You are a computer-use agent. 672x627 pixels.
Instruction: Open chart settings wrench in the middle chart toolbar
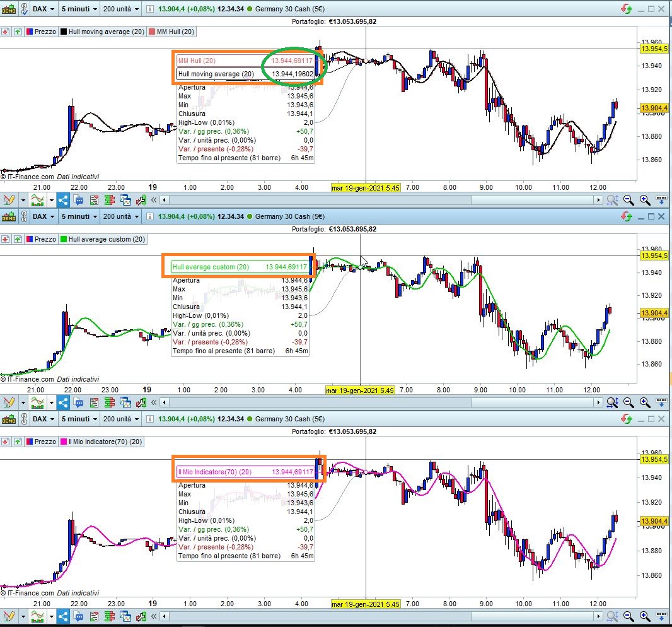click(x=141, y=402)
